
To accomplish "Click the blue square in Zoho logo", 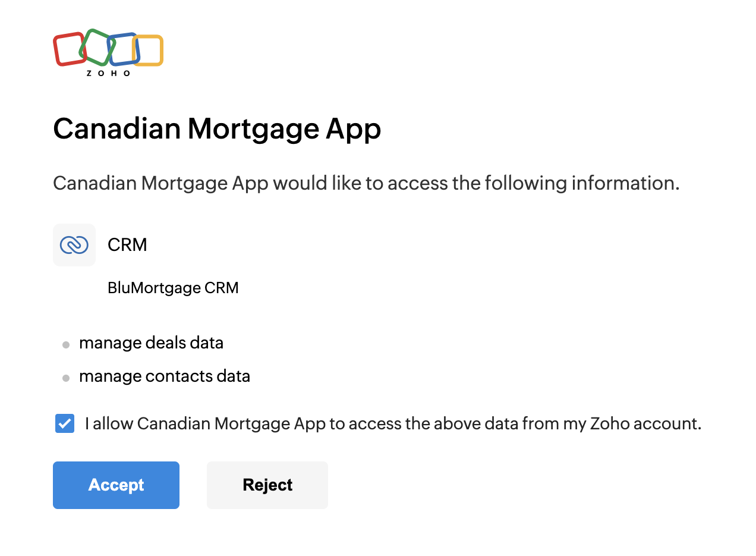I will (x=123, y=49).
